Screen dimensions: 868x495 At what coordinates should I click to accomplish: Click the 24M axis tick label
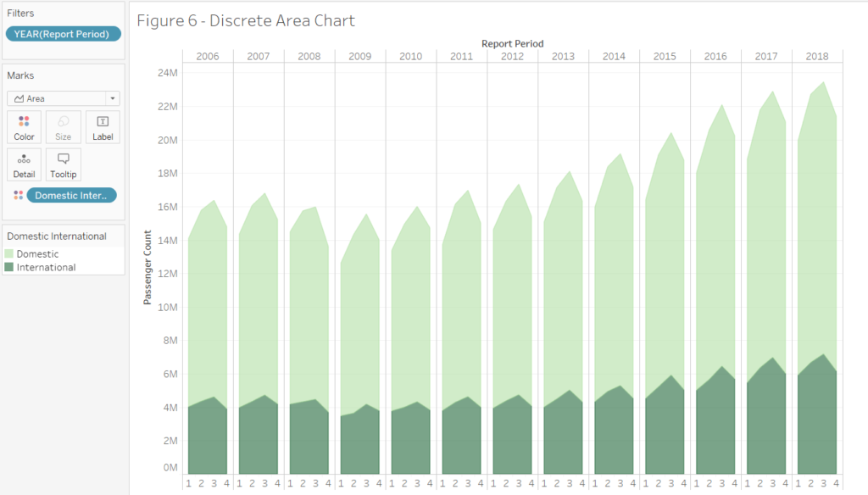(x=168, y=73)
